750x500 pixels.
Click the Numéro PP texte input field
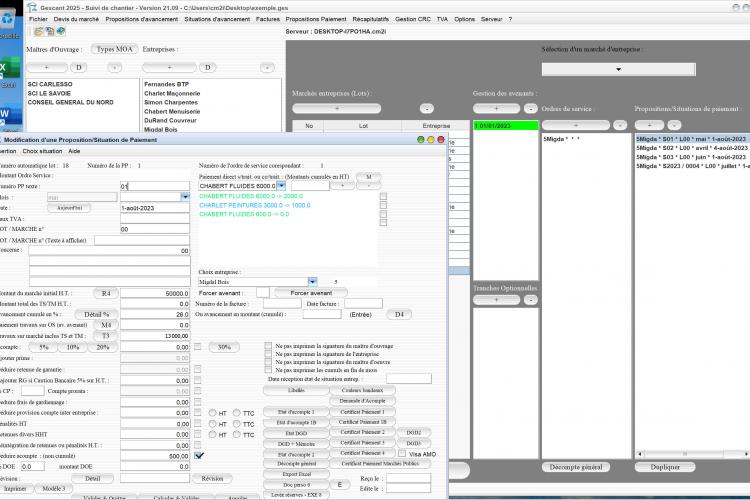point(155,186)
